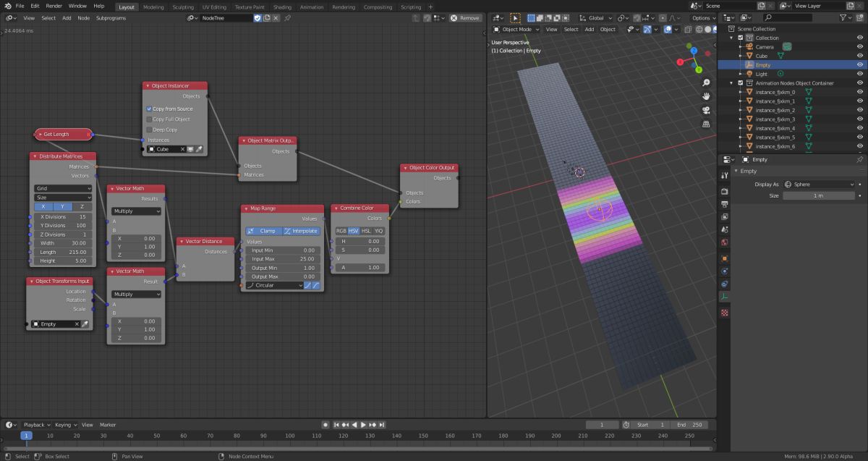Click the End frame field in the timeline

tap(689, 425)
